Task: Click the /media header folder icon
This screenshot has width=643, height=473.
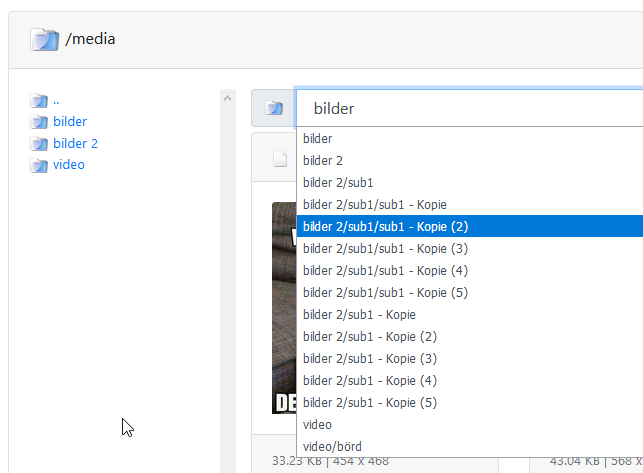Action: (44, 40)
